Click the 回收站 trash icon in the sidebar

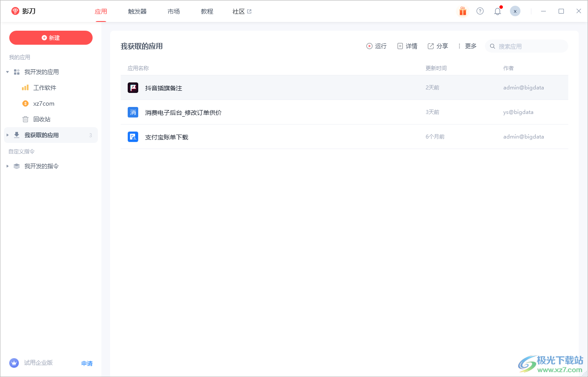pyautogui.click(x=25, y=119)
